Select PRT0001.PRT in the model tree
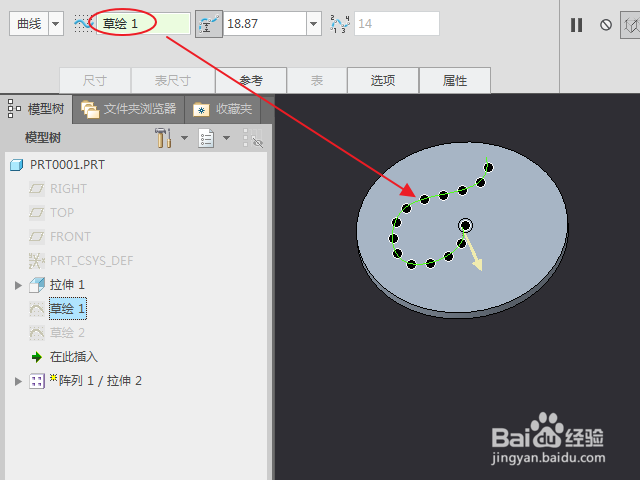 click(x=67, y=165)
